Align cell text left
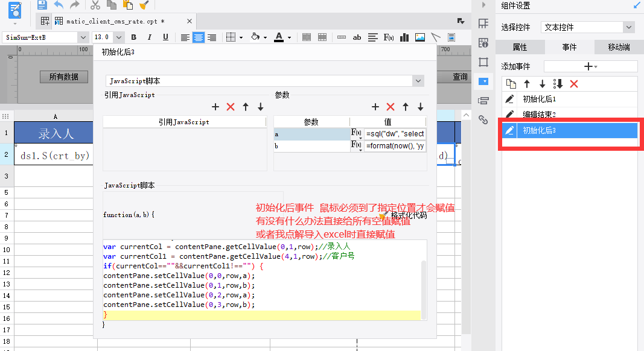Screen dimensions: 644x351 185,37
